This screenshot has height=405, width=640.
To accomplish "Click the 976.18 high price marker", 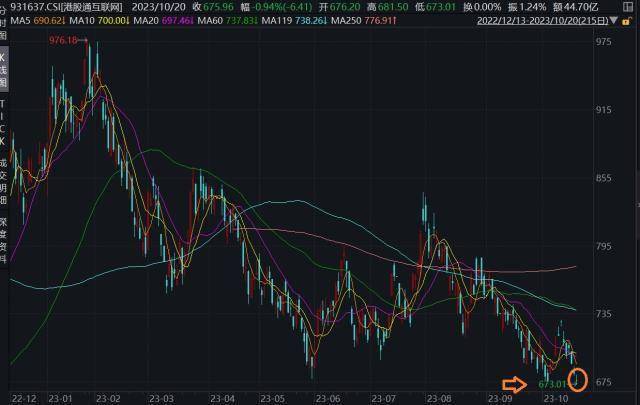I will coord(62,39).
